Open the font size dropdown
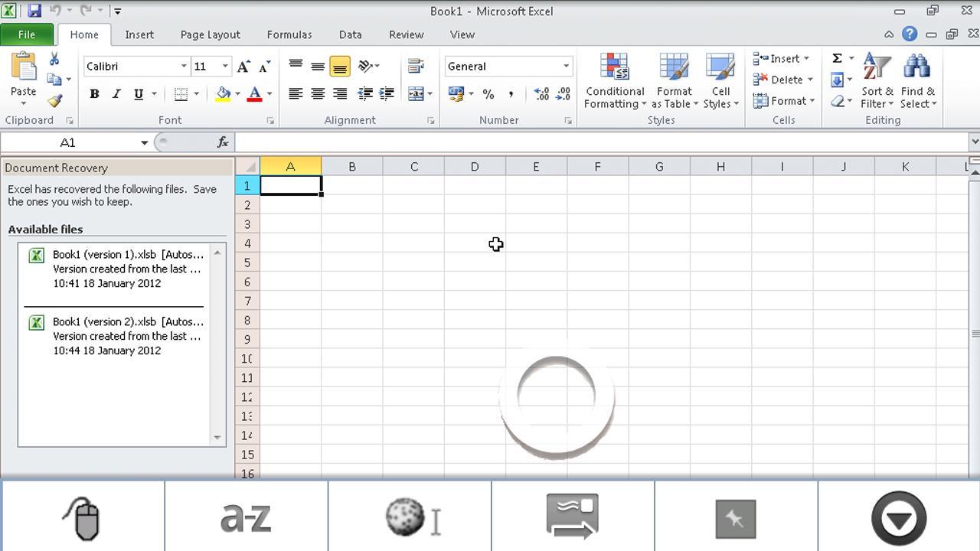The image size is (980, 551). tap(226, 66)
